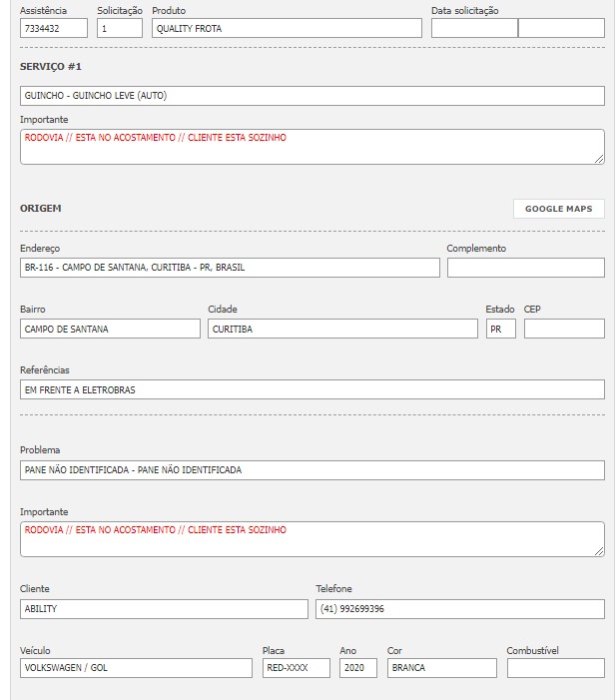Focus the Guincho Leve service field
Image resolution: width=615 pixels, height=700 pixels.
point(311,96)
